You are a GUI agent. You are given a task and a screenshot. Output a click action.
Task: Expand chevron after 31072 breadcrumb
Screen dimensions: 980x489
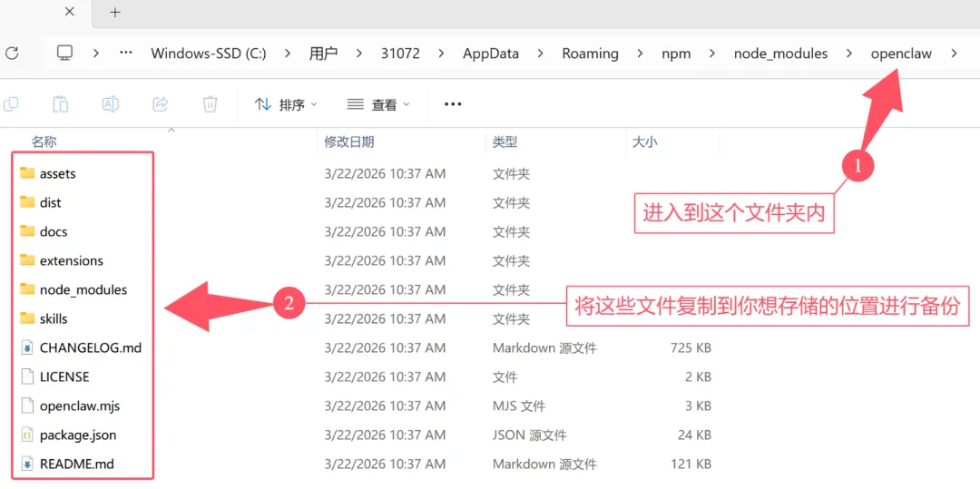tap(441, 54)
